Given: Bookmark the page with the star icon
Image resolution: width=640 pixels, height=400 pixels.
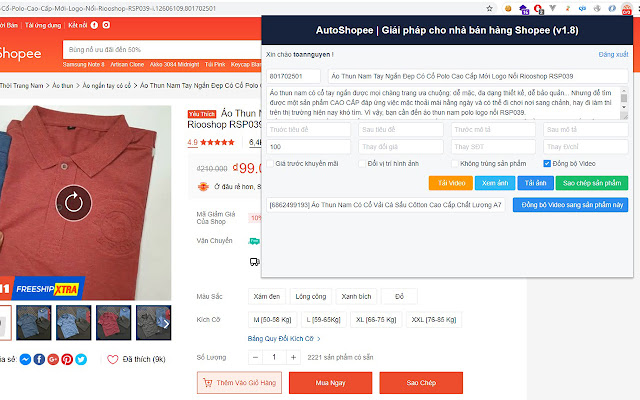Looking at the screenshot, I should click(x=489, y=8).
